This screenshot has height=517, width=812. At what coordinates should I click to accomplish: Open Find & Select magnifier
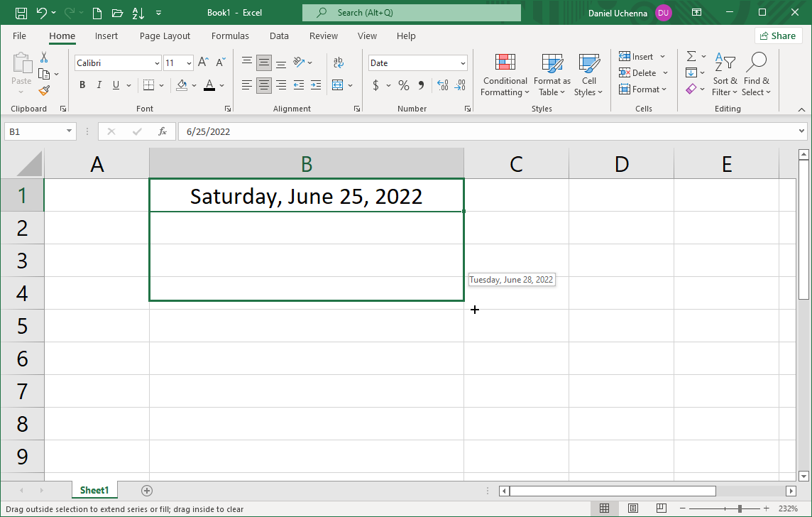756,75
